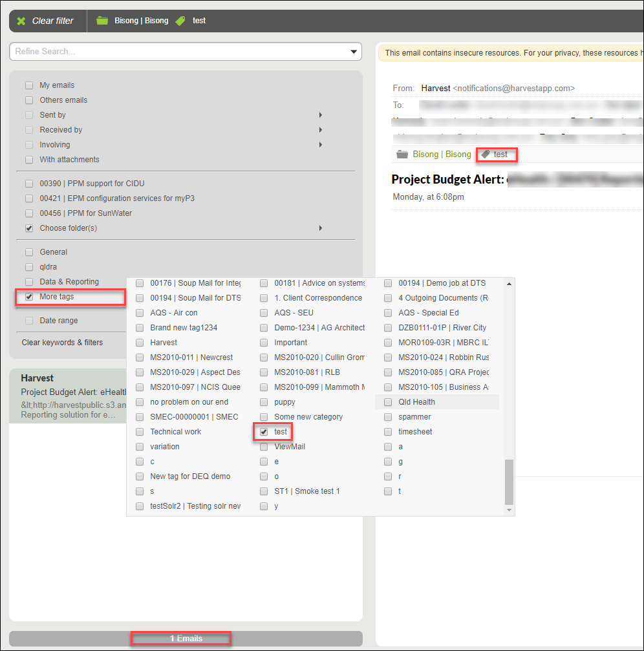Open the Refine Search dropdown arrow
This screenshot has height=651, width=644.
353,52
